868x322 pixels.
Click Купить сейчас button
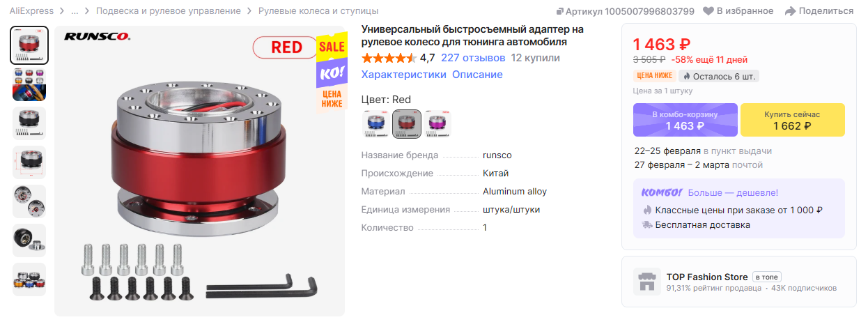click(x=793, y=120)
